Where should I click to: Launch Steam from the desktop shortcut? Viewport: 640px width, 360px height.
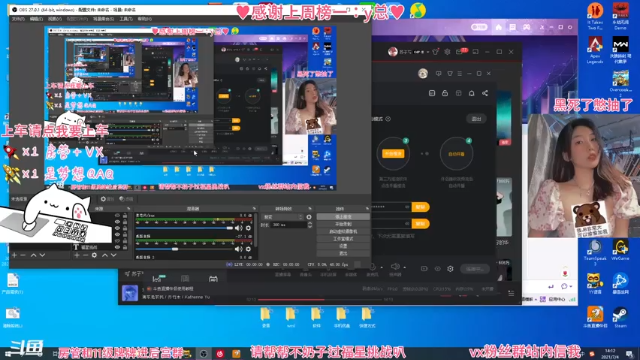(620, 317)
